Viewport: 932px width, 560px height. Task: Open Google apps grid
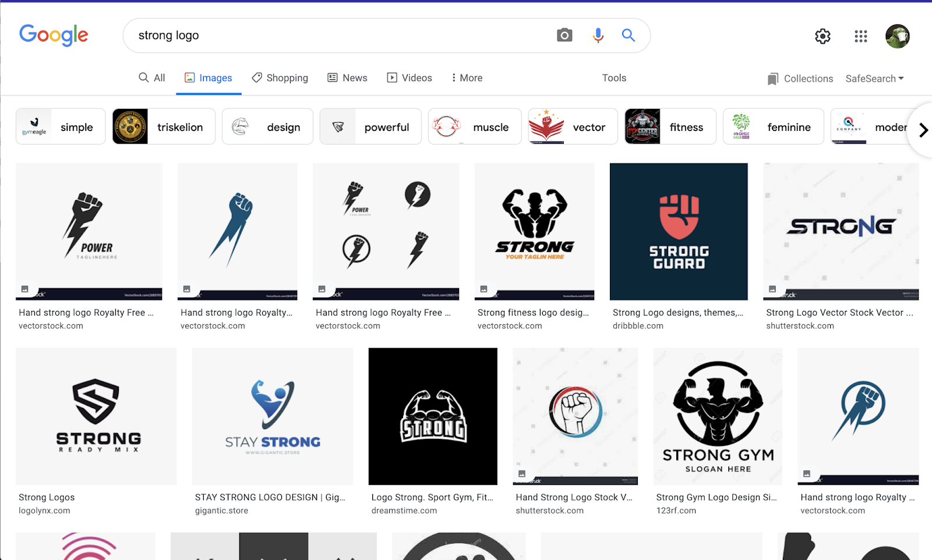pyautogui.click(x=861, y=36)
